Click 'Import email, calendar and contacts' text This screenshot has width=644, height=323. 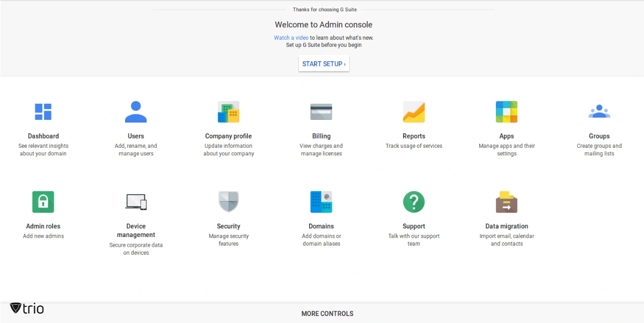point(507,240)
